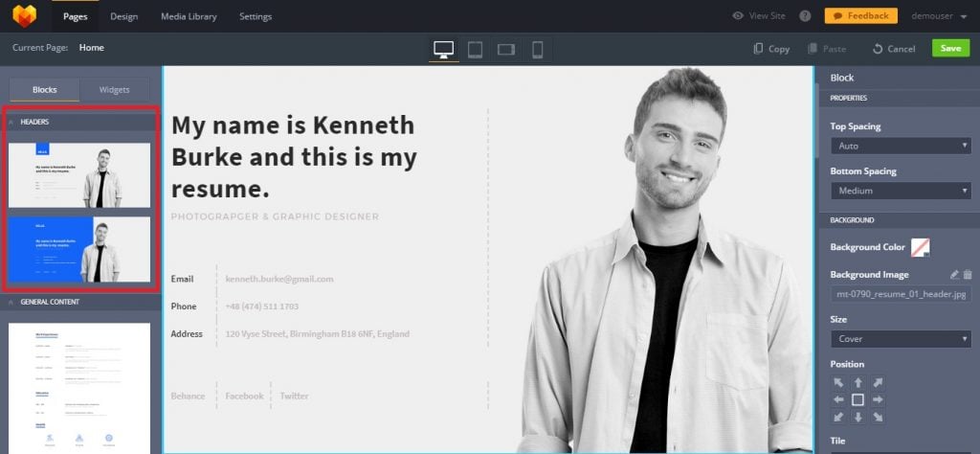Open the background Size dropdown

coord(901,339)
